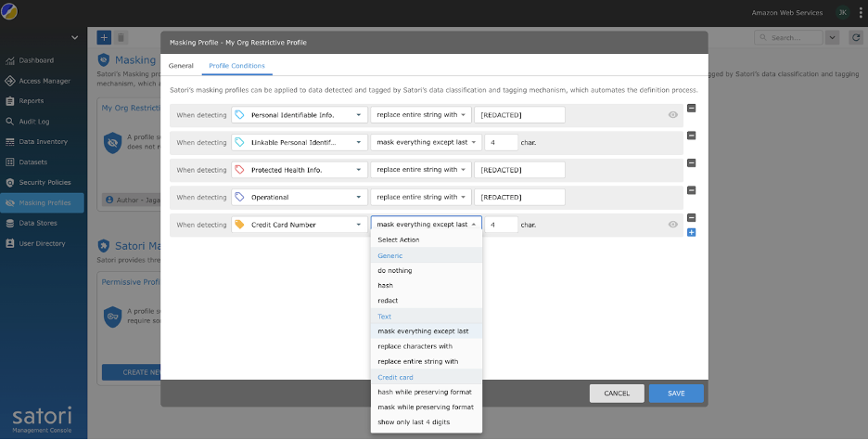Edit [REDACTED] field in Personal Identifiable Info row
The height and width of the screenshot is (440, 868).
[519, 115]
